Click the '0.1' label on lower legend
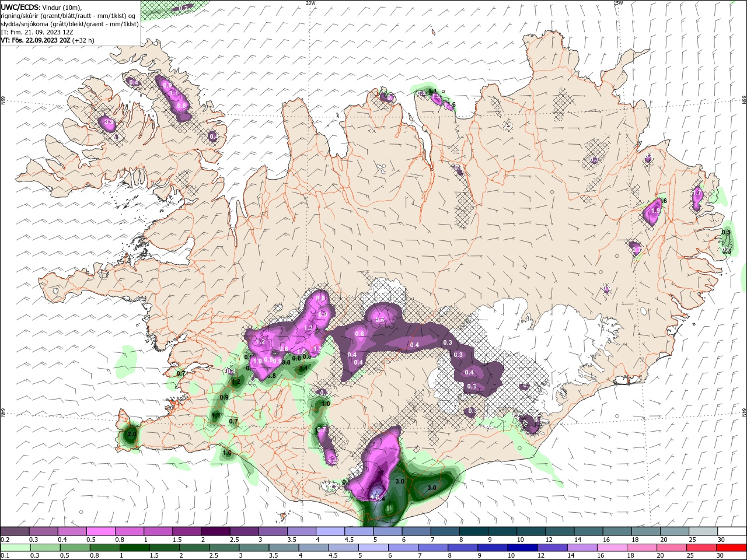 point(5,556)
